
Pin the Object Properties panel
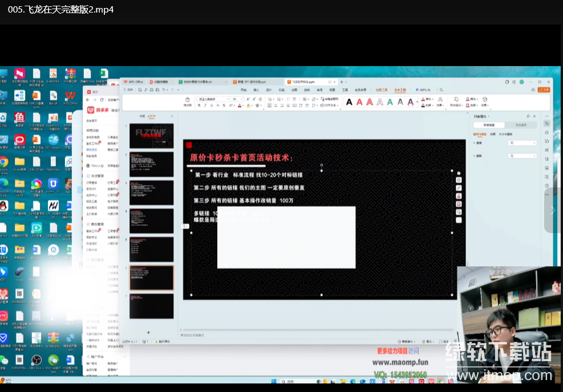(528, 116)
